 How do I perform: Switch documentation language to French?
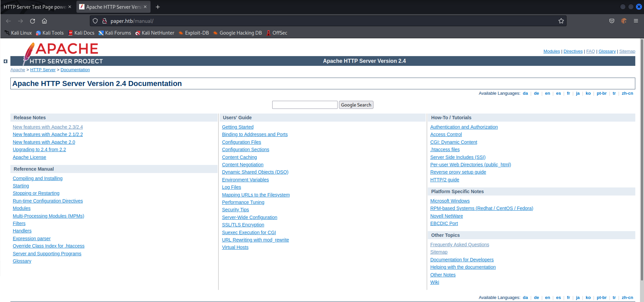click(569, 93)
